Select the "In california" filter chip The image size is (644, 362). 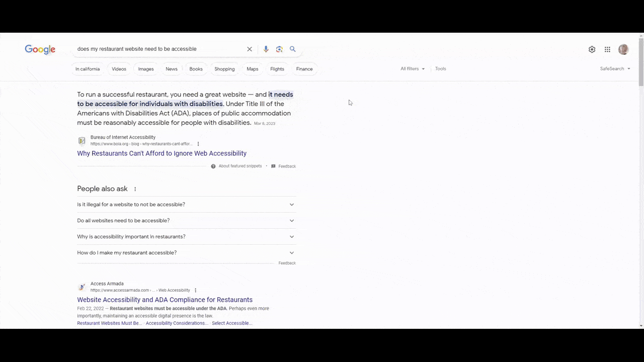pyautogui.click(x=88, y=69)
